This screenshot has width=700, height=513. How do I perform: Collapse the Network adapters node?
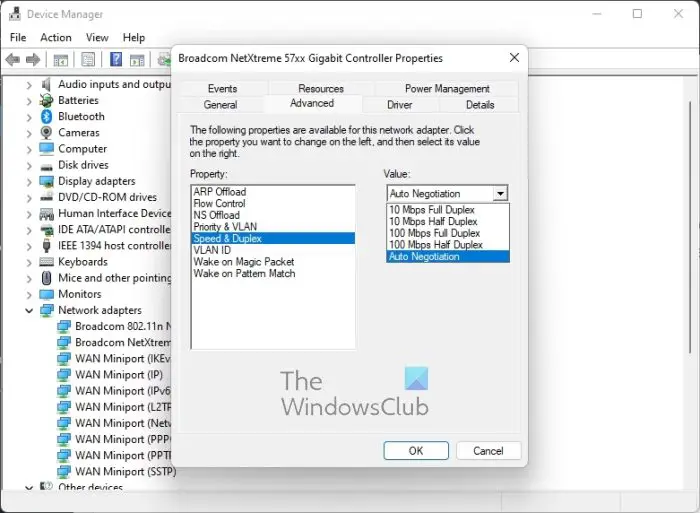[x=29, y=311]
